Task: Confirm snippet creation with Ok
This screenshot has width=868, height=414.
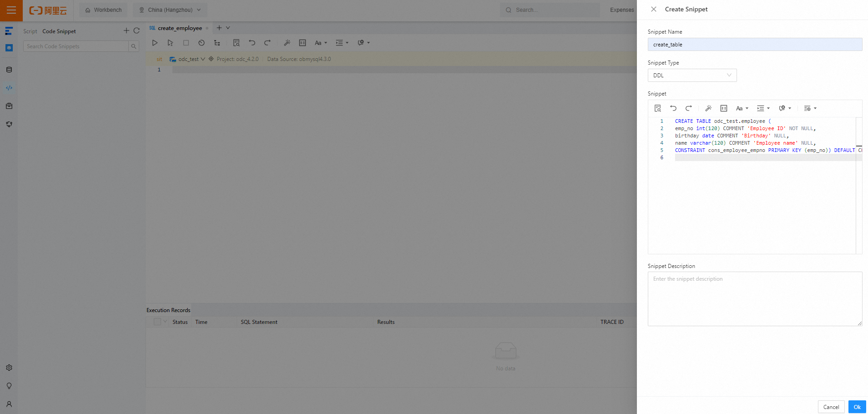Action: [857, 407]
